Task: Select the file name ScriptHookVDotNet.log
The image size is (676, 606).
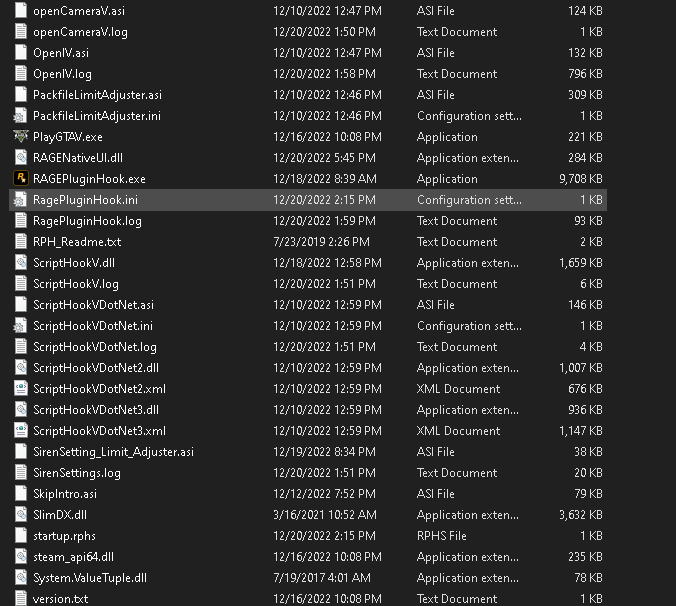Action: 95,347
